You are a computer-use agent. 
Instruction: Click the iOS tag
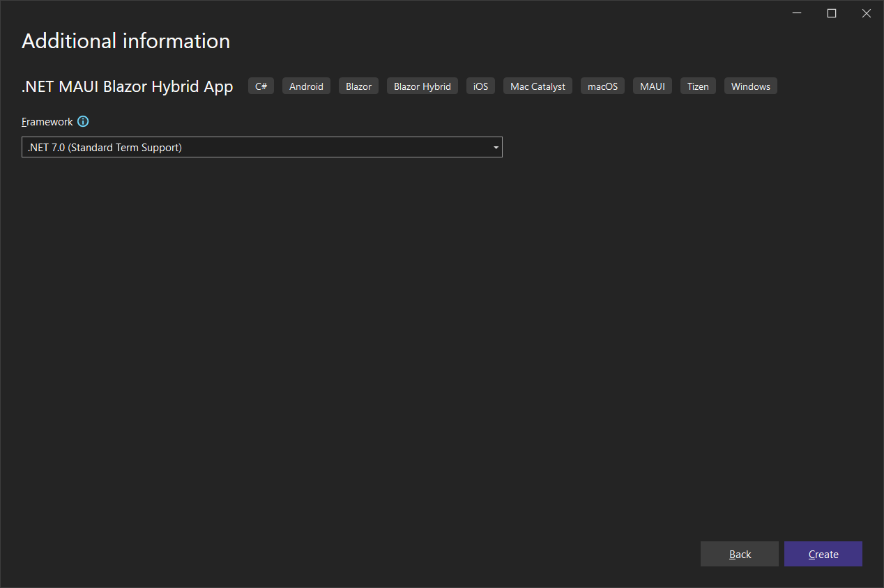480,86
